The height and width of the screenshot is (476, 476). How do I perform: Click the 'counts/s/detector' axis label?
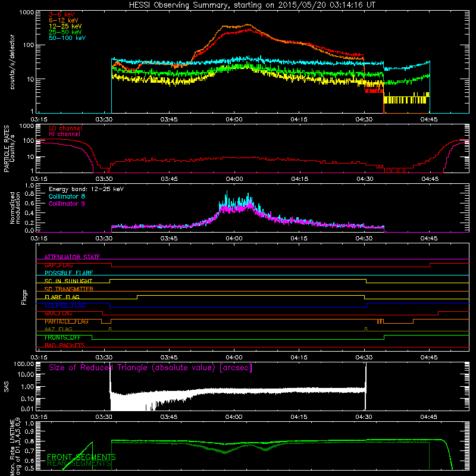pyautogui.click(x=12, y=62)
